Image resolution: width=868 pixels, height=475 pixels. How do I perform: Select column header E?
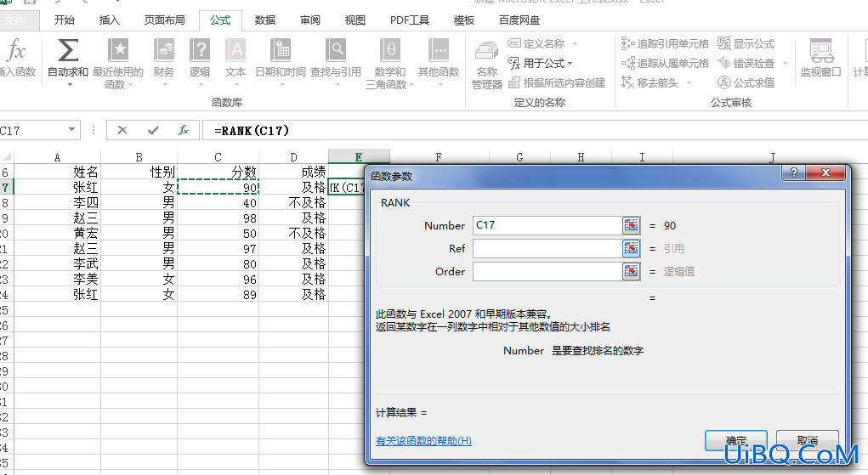tap(359, 157)
